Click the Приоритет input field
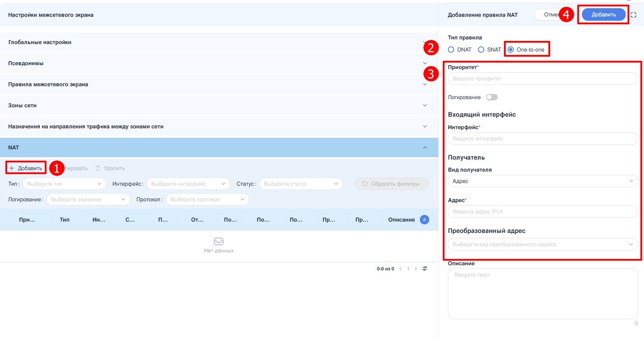 542,78
